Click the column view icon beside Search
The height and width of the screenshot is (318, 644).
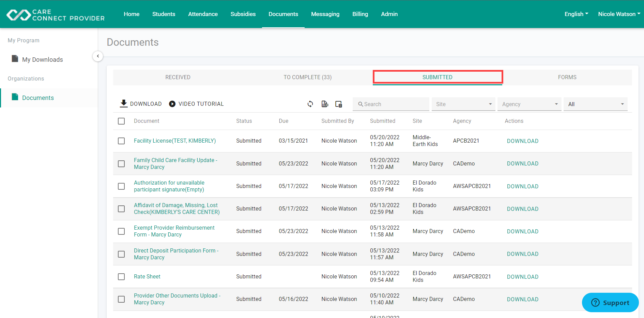338,104
